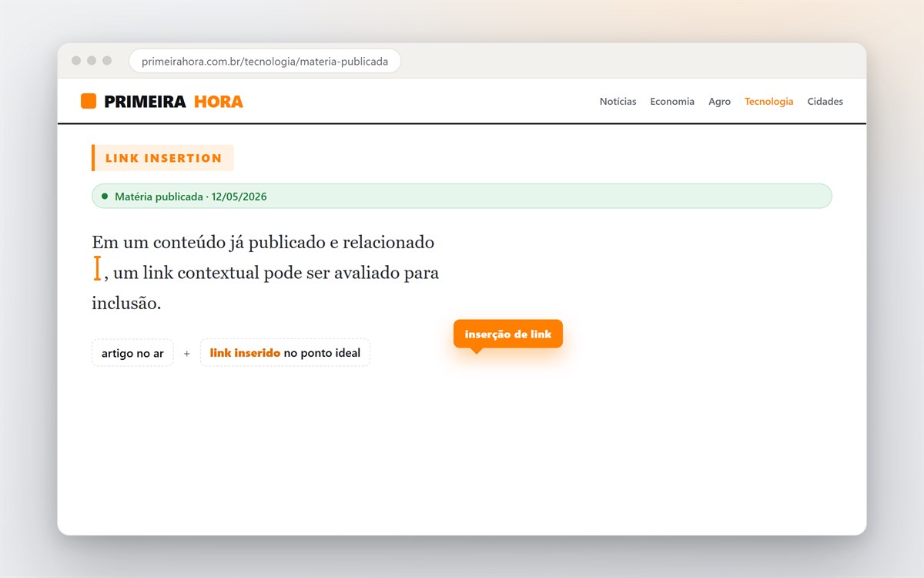Click the LINK INSERTION label badge
This screenshot has height=578, width=924.
pos(162,158)
